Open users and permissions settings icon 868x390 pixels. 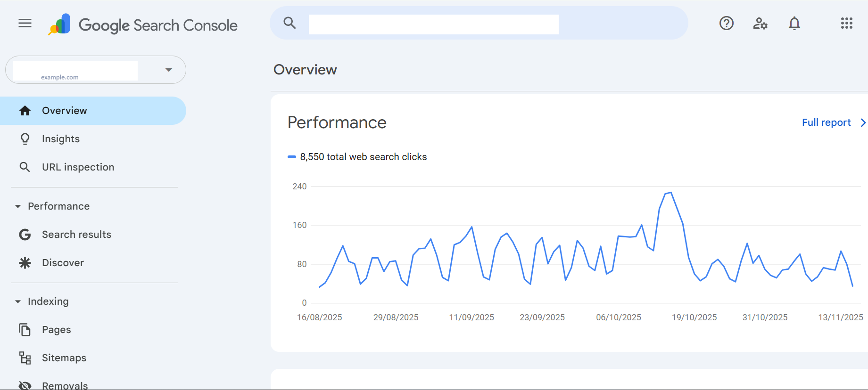760,23
